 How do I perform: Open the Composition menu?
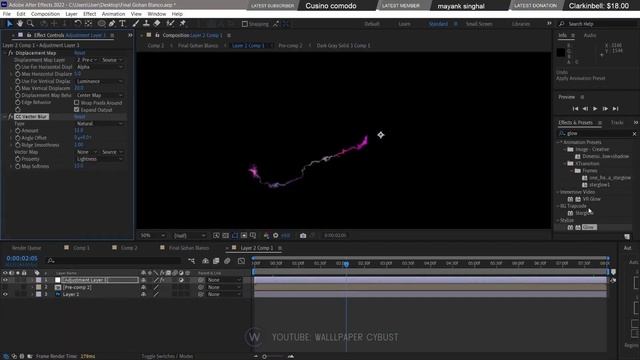[x=45, y=14]
